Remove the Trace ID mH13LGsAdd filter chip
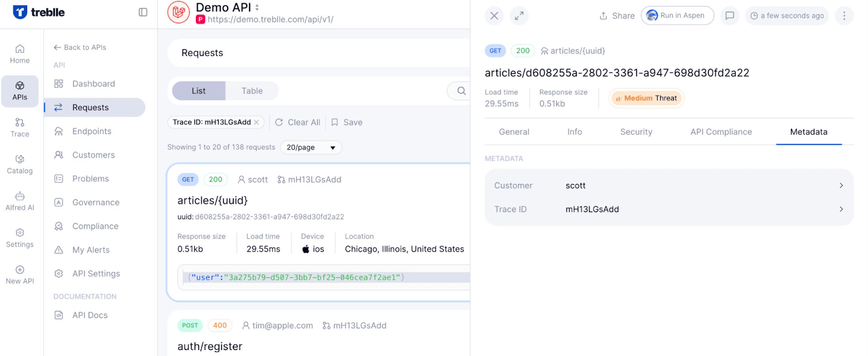The width and height of the screenshot is (868, 356). (257, 122)
